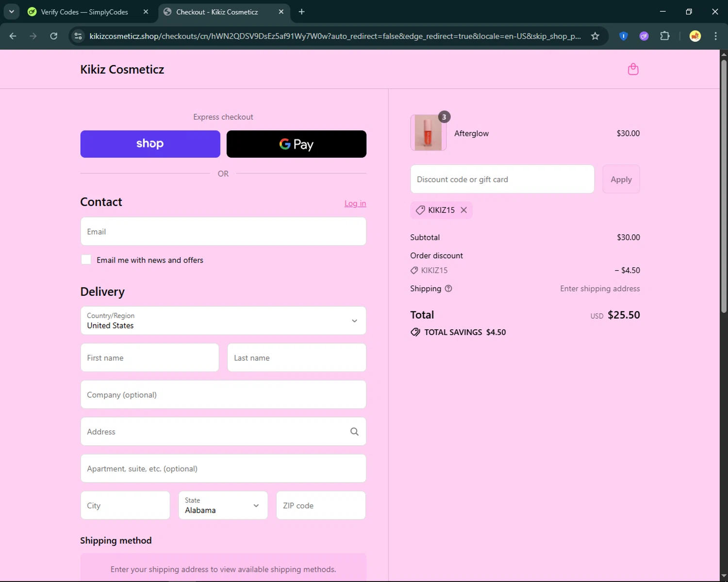Open the Country/Region dropdown
This screenshot has height=582, width=728.
tap(223, 321)
